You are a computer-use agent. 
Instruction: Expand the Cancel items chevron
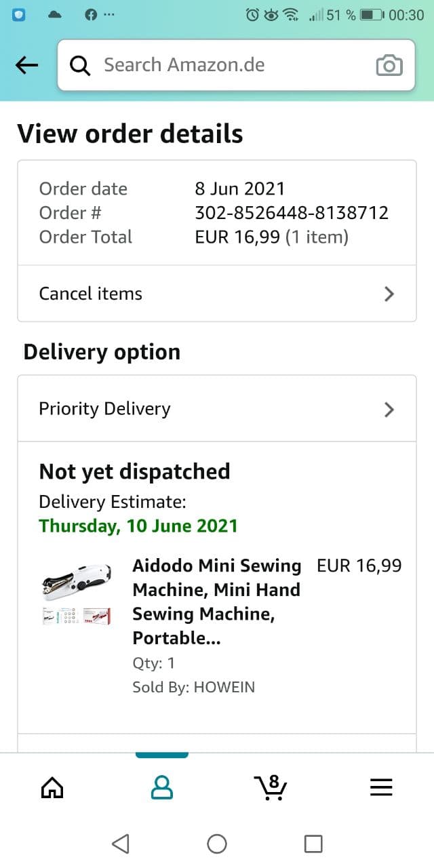(389, 294)
